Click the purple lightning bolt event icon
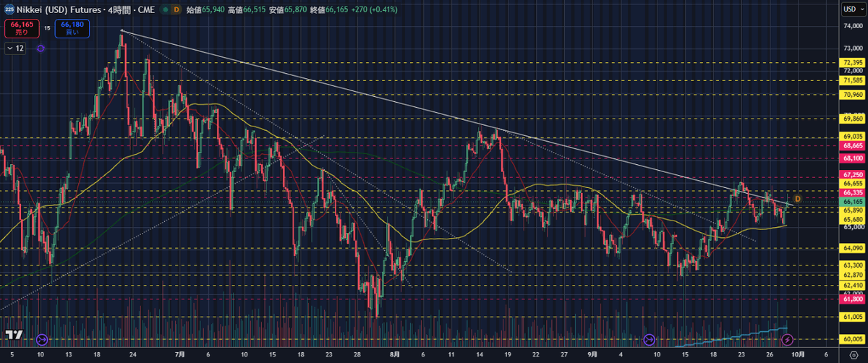This screenshot has height=363, width=868. [x=788, y=339]
